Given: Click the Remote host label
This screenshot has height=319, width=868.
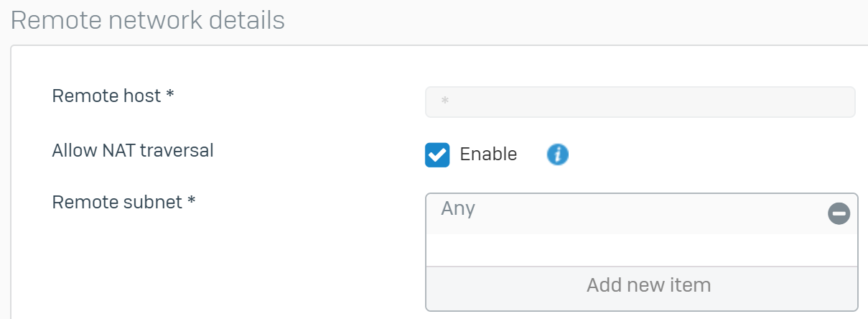Looking at the screenshot, I should (113, 96).
